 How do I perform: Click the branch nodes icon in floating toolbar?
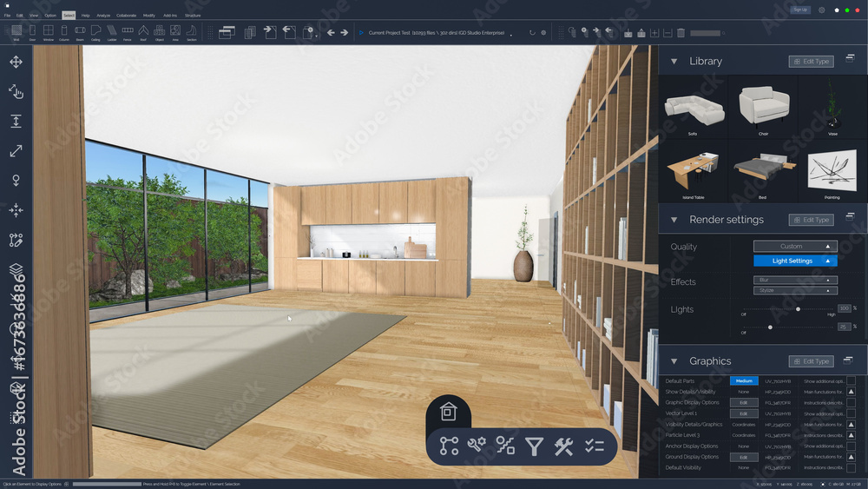click(449, 446)
